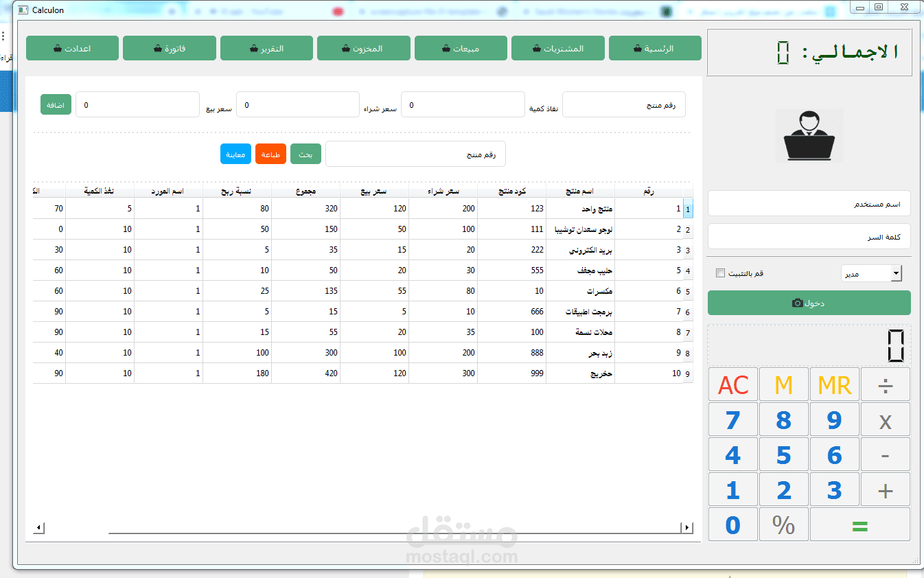Open the المخزون inventory tab
The image size is (924, 578).
click(x=364, y=48)
